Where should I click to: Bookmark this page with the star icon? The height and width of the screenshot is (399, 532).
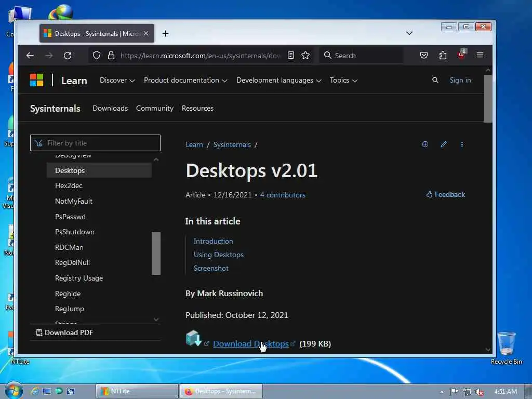305,55
